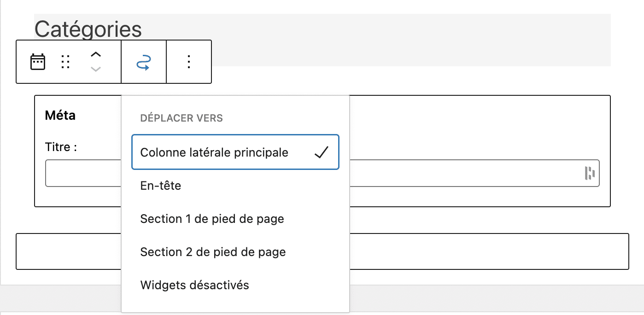Click the block icon inside the title field
The height and width of the screenshot is (315, 644).
click(590, 173)
